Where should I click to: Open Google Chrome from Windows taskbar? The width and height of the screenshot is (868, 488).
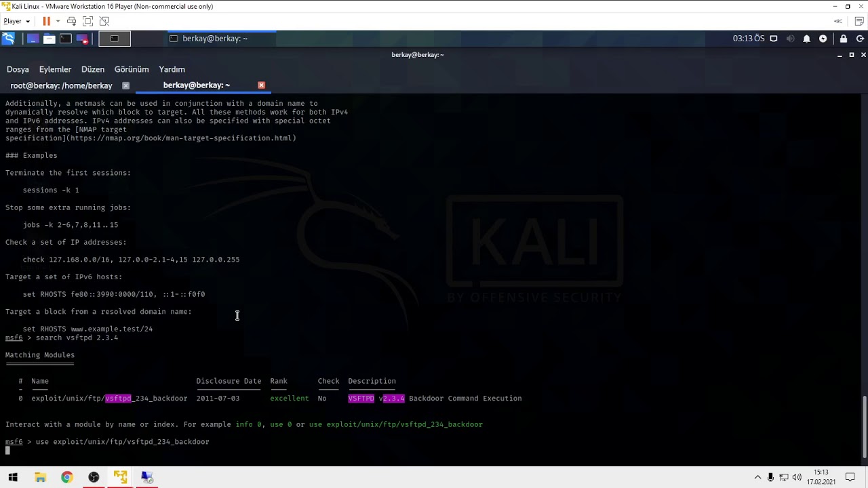tap(66, 477)
